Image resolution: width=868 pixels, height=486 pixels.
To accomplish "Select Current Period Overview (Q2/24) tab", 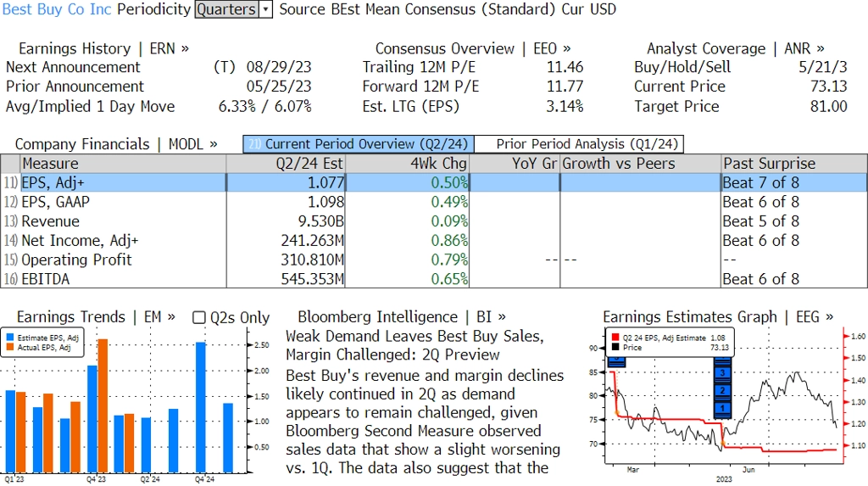I will tap(359, 144).
